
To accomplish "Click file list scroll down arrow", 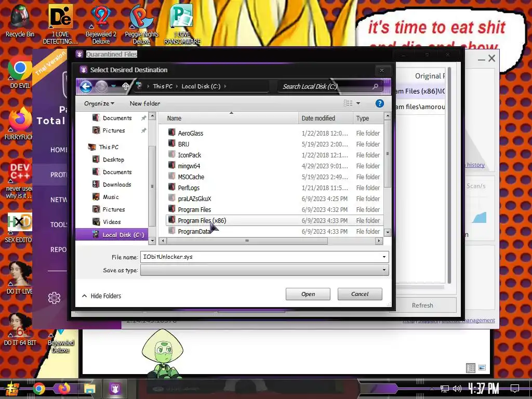I will (388, 232).
